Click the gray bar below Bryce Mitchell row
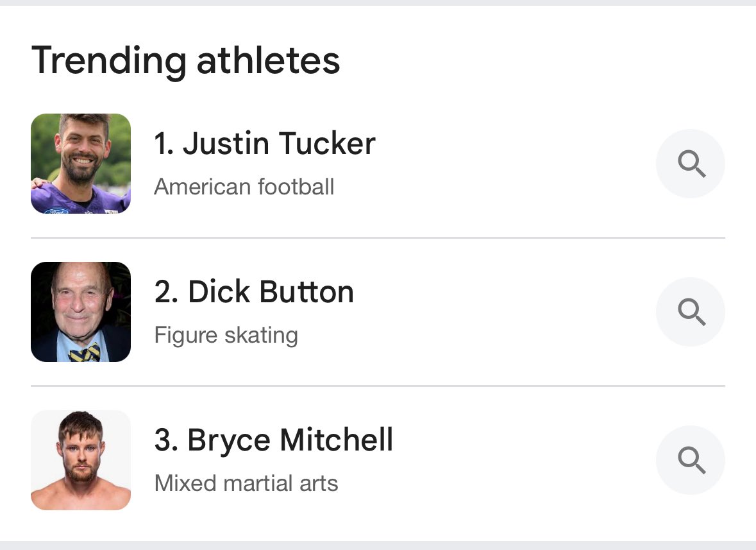The width and height of the screenshot is (756, 550). point(378,545)
